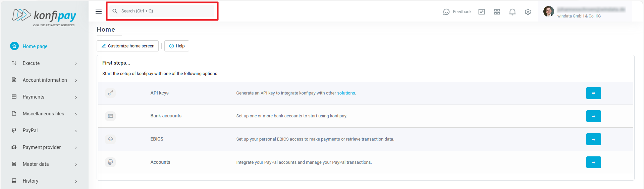Click the key icon beside API keys
This screenshot has height=189, width=644.
(x=110, y=93)
